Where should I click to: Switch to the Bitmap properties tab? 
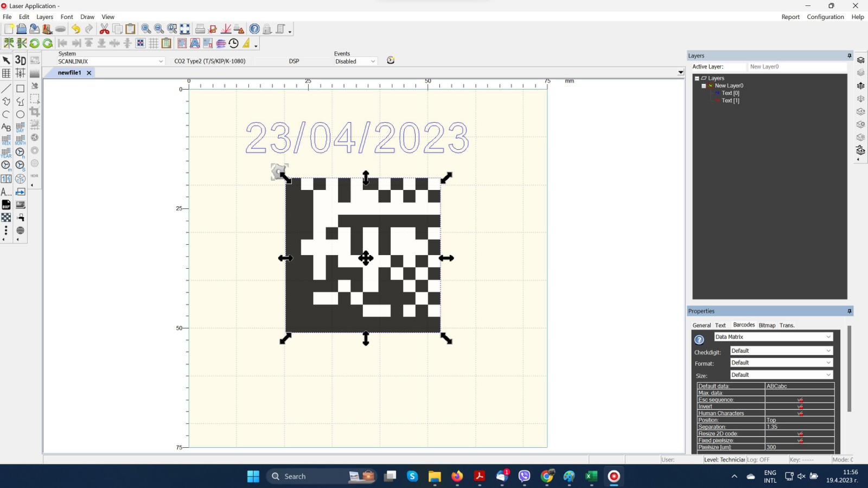(767, 325)
